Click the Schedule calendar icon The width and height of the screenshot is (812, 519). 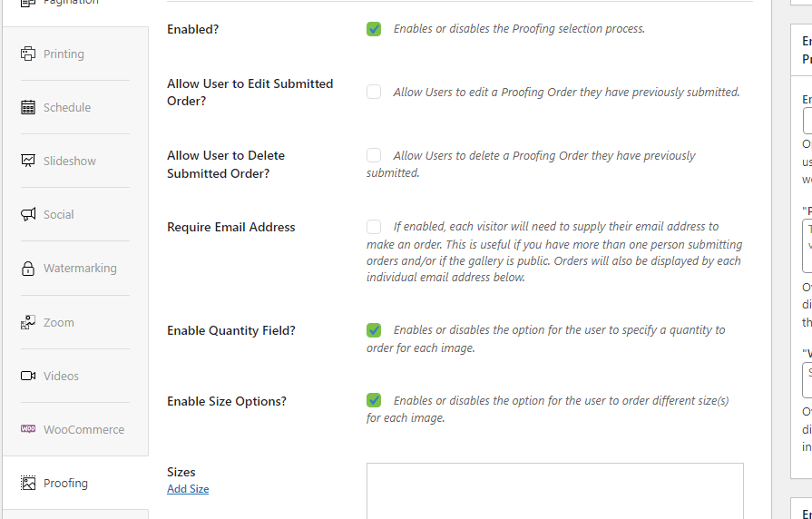click(x=28, y=107)
